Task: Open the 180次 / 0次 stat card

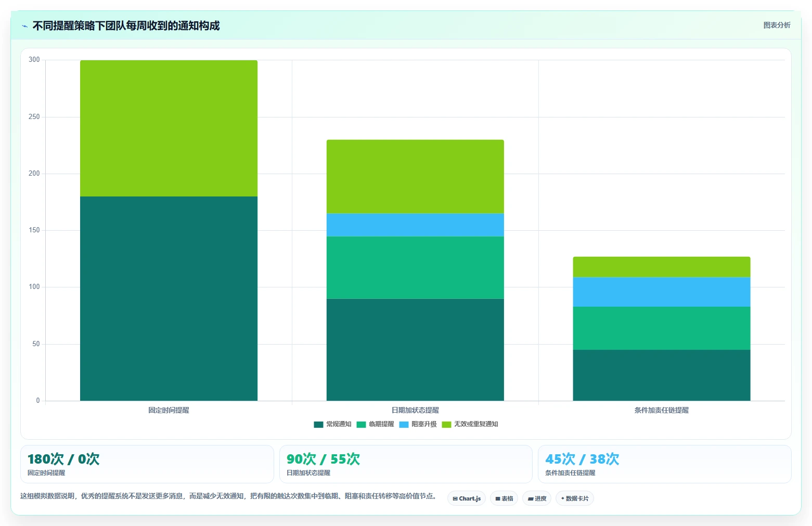Action: pyautogui.click(x=147, y=464)
